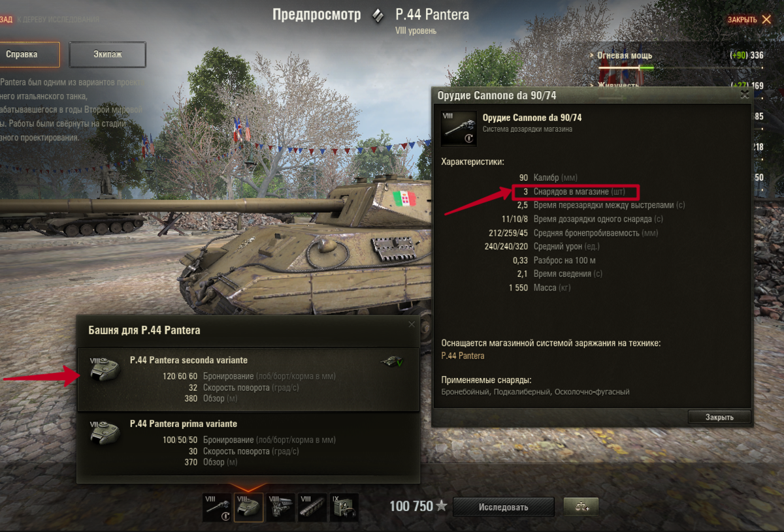Click the installed-turret green tank icon
The image size is (784, 532).
(x=391, y=361)
